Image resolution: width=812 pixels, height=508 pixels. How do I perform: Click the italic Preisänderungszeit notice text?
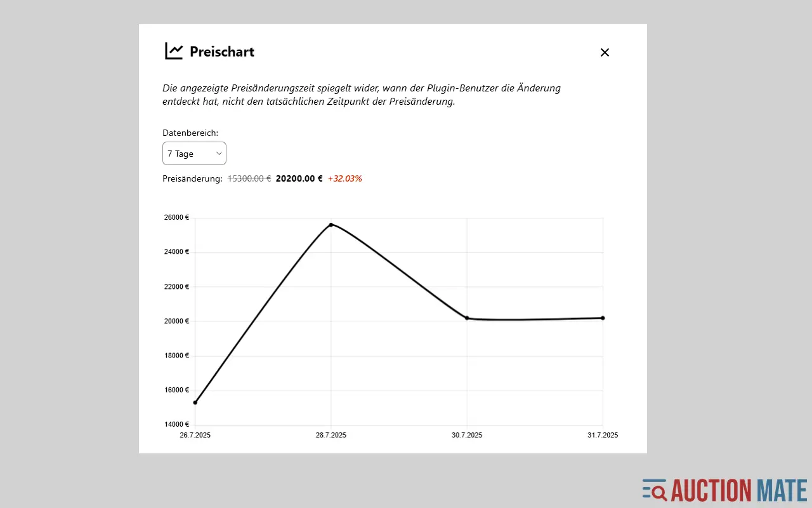pyautogui.click(x=362, y=95)
